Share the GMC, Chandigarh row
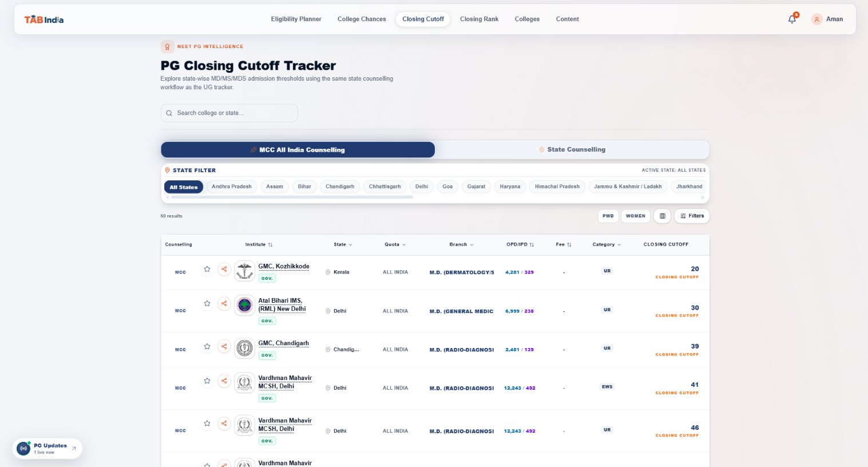 [x=224, y=346]
